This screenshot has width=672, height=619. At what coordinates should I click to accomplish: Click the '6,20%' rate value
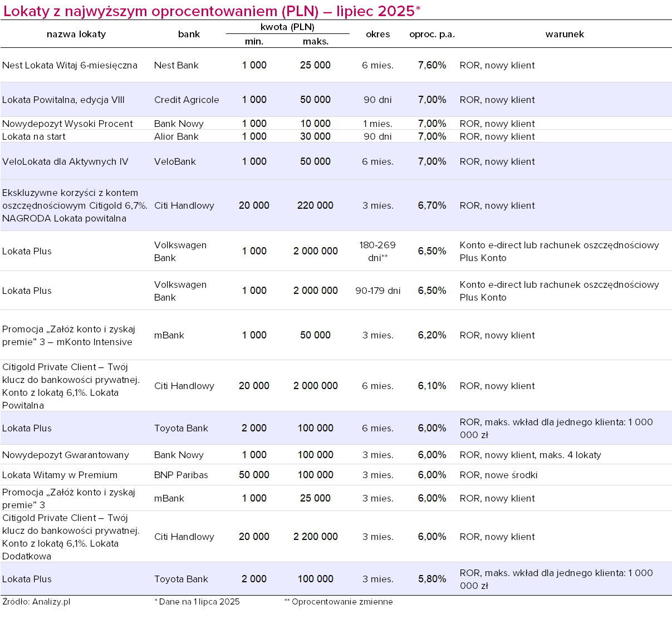point(432,335)
